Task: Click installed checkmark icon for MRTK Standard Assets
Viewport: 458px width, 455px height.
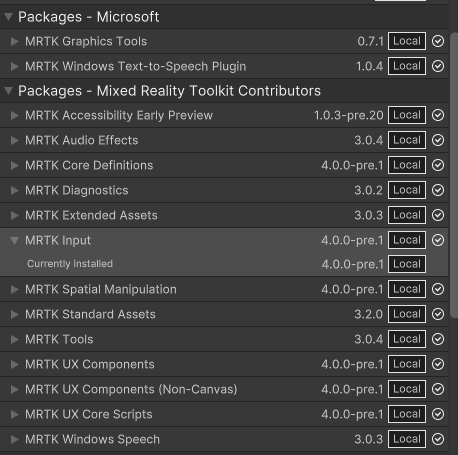Action: pos(438,314)
